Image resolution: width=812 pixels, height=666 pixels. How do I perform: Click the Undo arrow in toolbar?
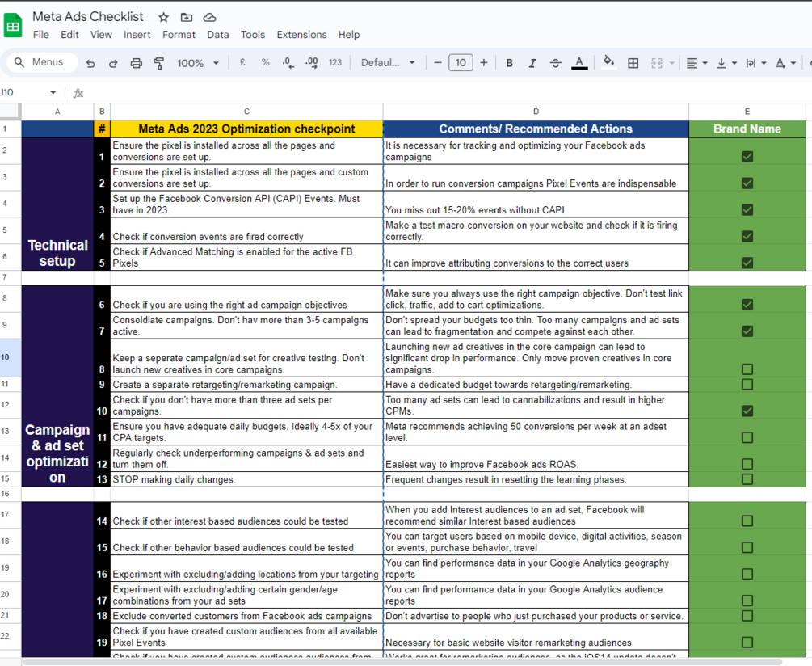pyautogui.click(x=90, y=63)
